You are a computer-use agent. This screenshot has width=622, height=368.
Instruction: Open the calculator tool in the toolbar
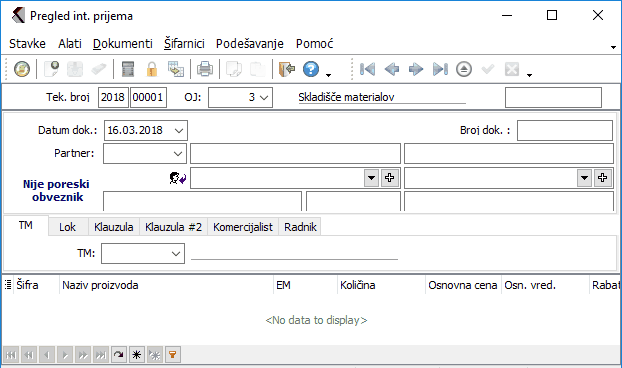coord(128,69)
